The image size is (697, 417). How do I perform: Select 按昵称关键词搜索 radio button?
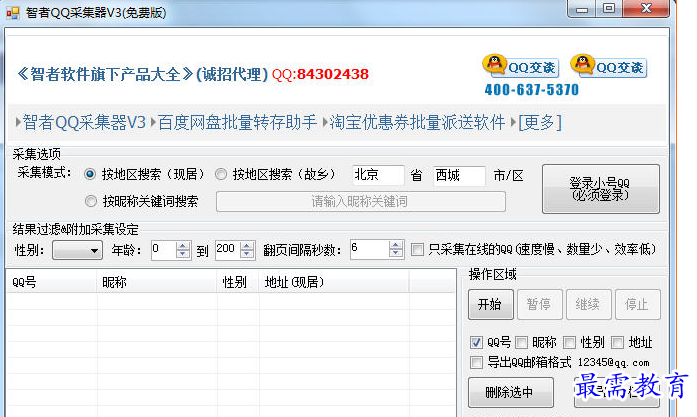tap(91, 201)
